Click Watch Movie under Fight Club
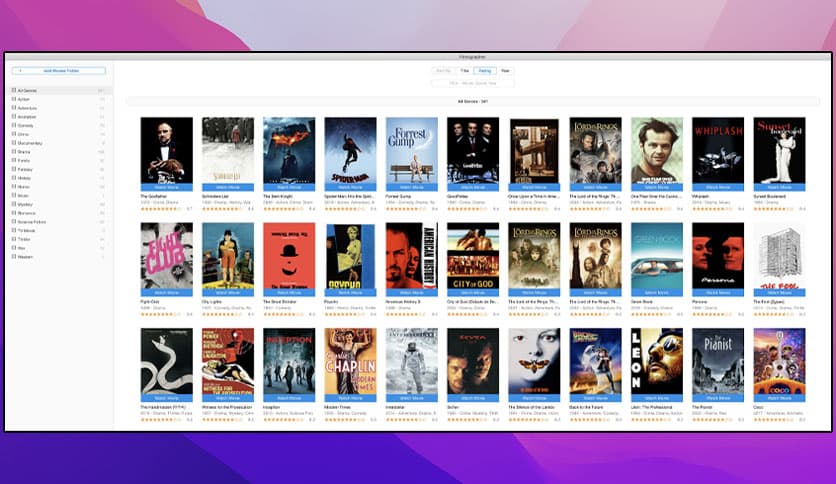This screenshot has height=484, width=836. (166, 293)
